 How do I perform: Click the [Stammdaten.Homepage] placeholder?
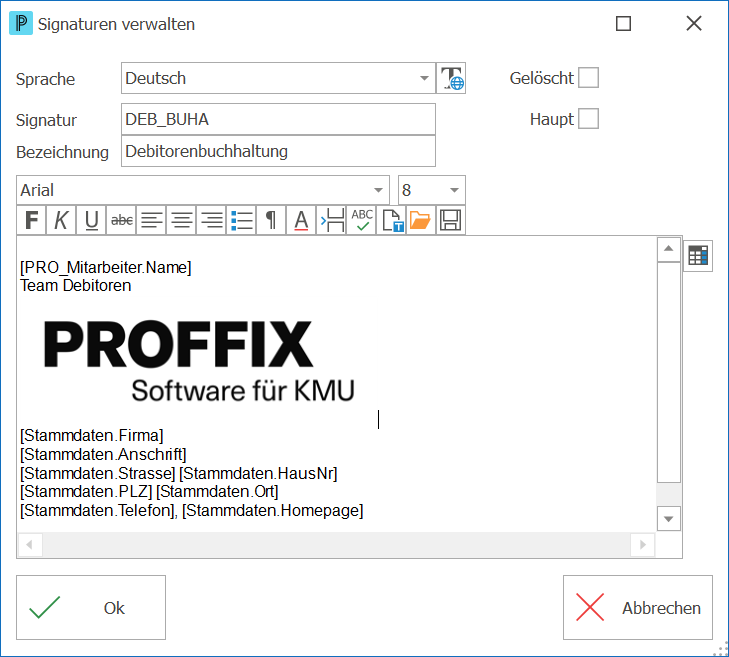tap(272, 511)
